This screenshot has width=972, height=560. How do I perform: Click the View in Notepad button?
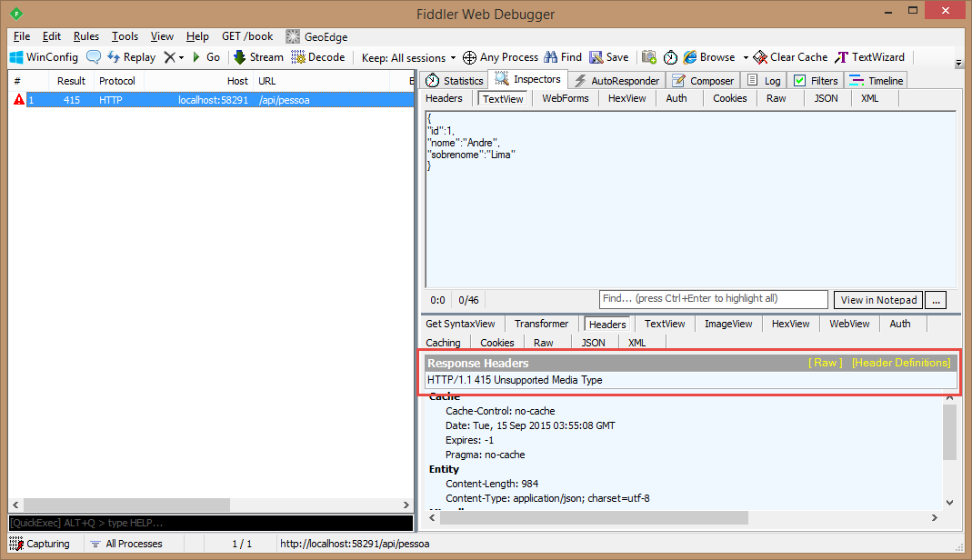pos(878,300)
